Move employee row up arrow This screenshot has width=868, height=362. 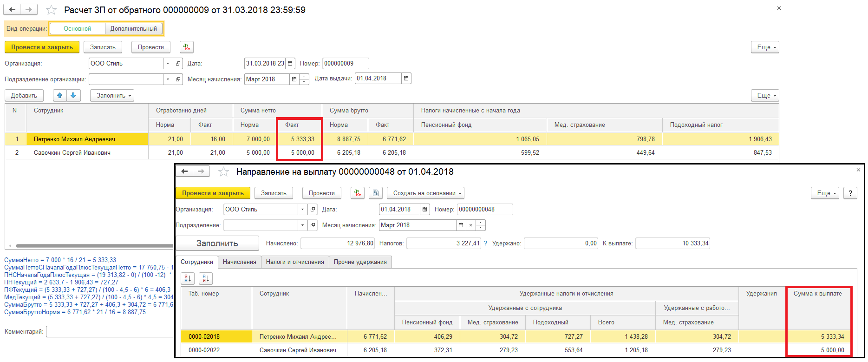(59, 95)
